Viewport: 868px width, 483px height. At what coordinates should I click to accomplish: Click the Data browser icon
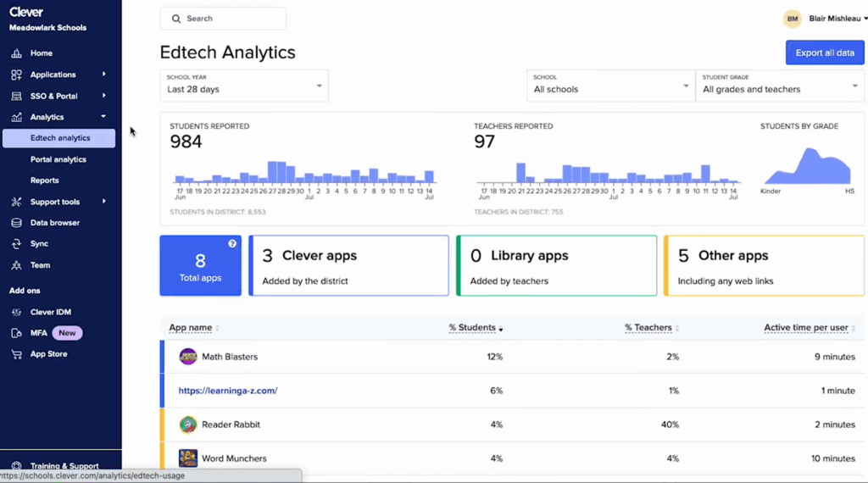pos(16,223)
